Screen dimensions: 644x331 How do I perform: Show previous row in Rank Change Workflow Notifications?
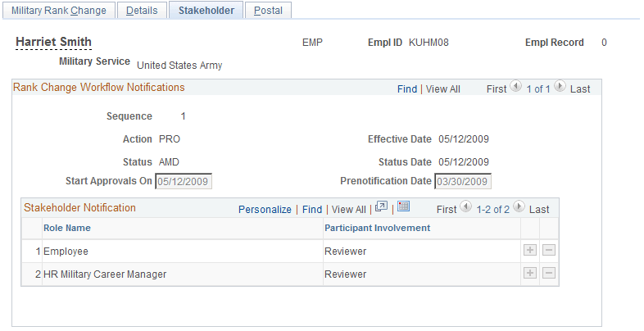click(515, 88)
